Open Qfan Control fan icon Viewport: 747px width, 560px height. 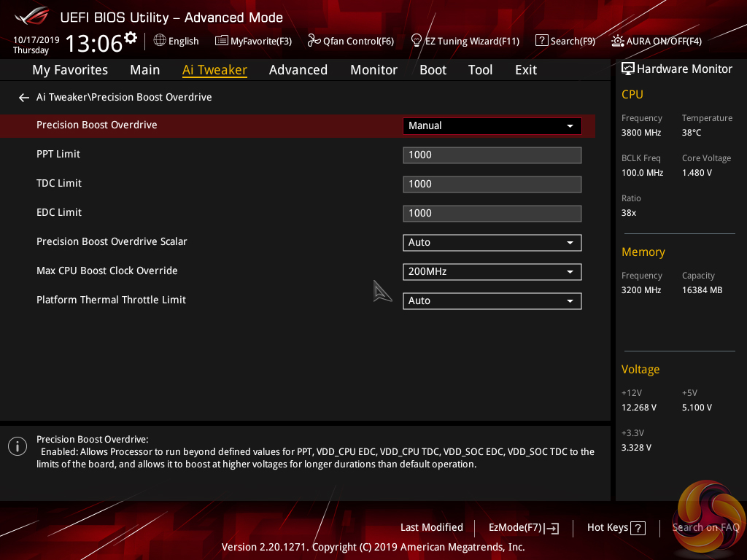point(314,41)
